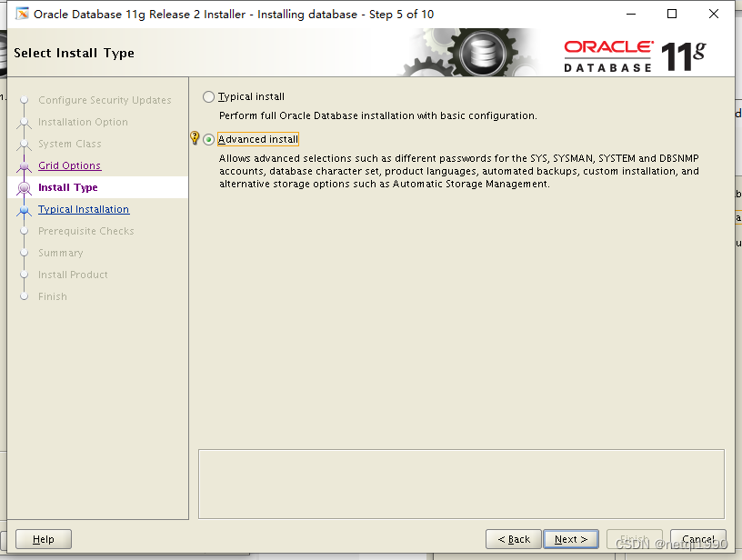Open the Help dialog
Viewport: 742px width, 560px height.
click(43, 538)
